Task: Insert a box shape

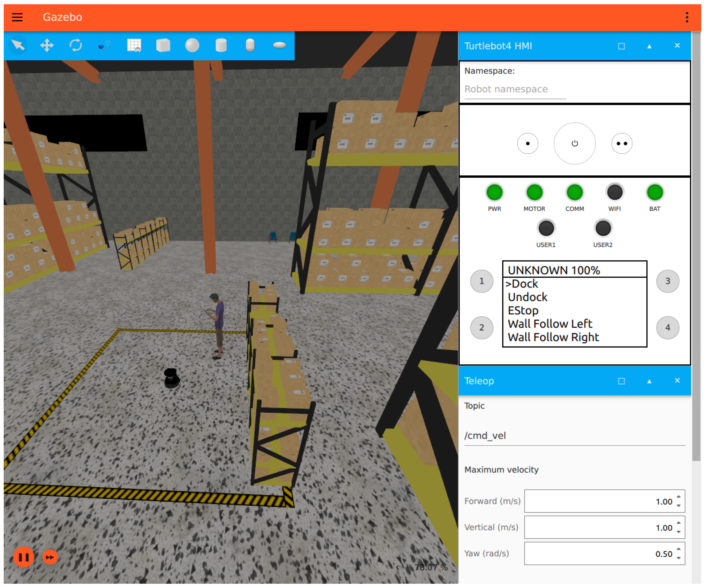Action: 163,45
